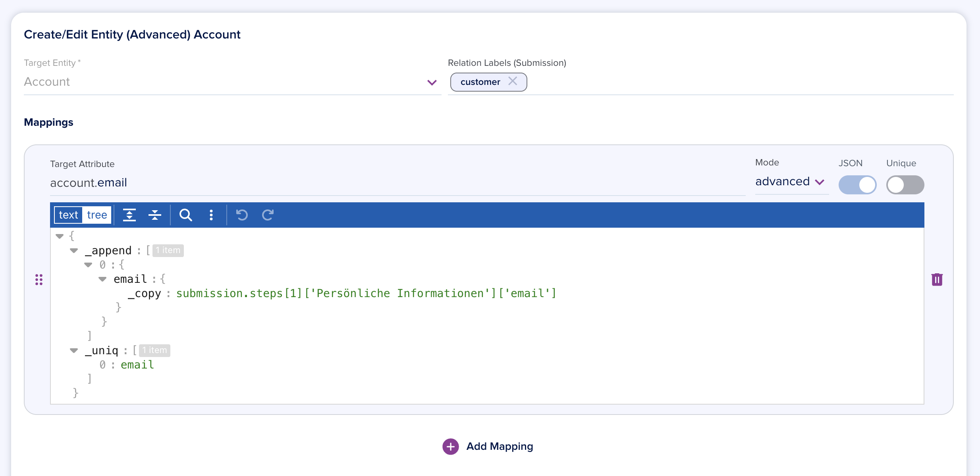Enable the Unique toggle switch
The image size is (980, 476).
(905, 185)
